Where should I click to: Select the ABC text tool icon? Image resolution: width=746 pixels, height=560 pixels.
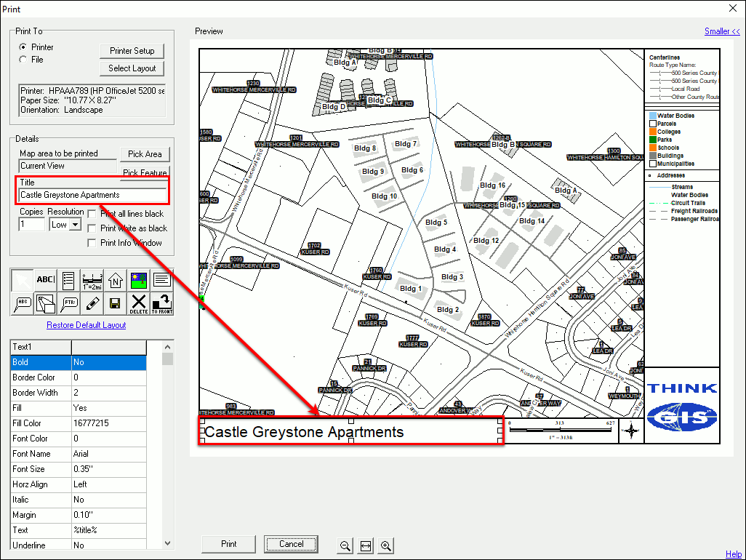[46, 280]
